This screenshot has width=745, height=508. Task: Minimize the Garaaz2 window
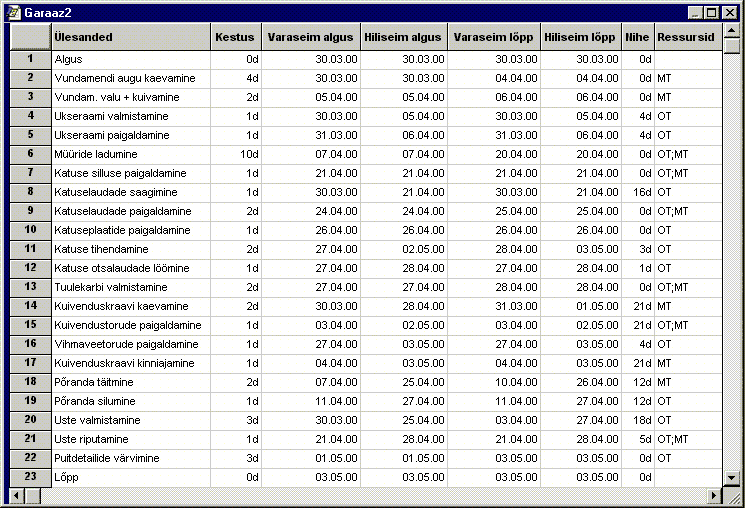696,13
